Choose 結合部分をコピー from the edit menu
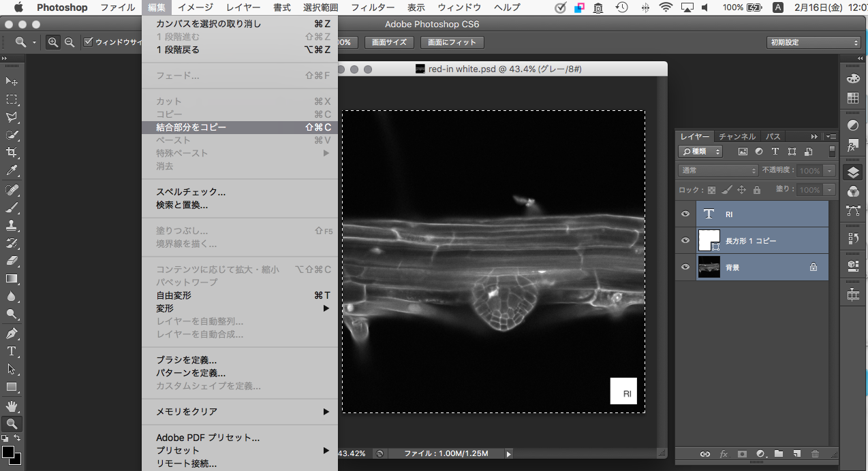The image size is (868, 471). [191, 127]
